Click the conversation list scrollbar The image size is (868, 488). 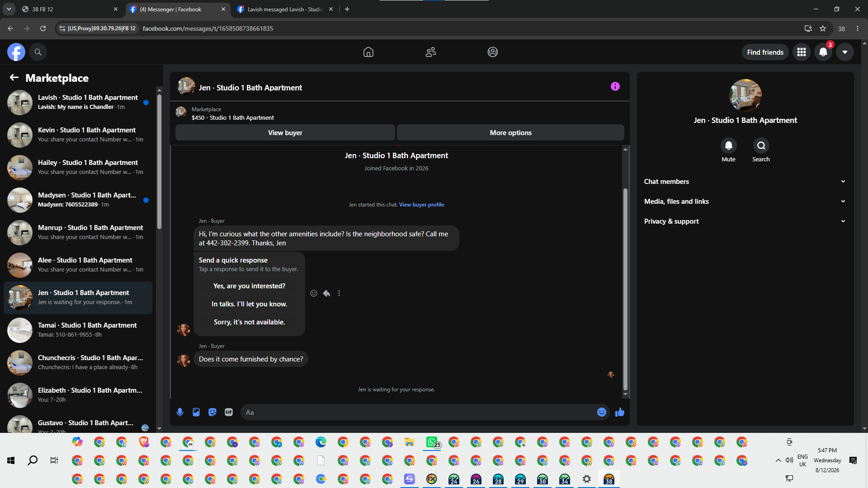point(159,161)
